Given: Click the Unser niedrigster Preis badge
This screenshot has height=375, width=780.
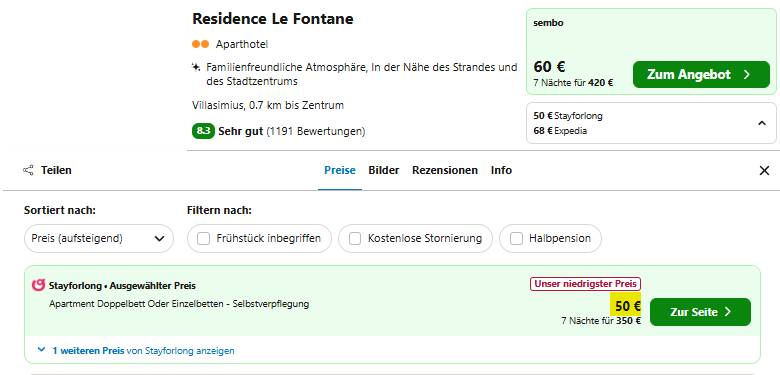Looking at the screenshot, I should pos(585,284).
